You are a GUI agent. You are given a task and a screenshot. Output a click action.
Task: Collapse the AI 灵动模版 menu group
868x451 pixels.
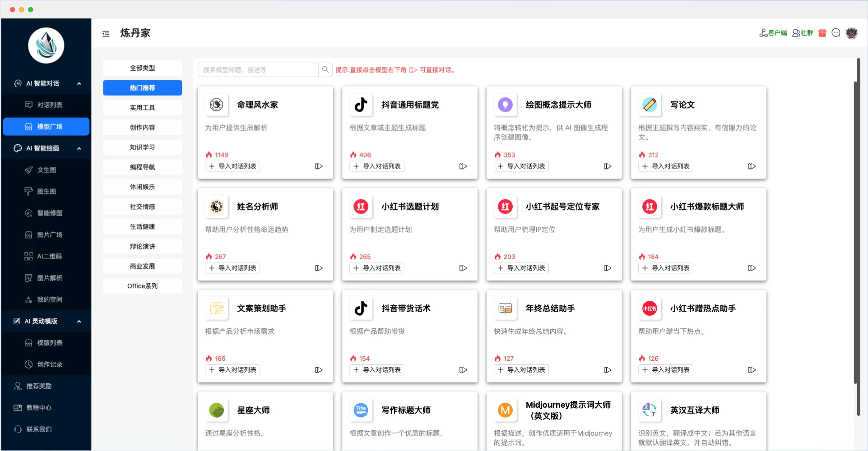[79, 322]
